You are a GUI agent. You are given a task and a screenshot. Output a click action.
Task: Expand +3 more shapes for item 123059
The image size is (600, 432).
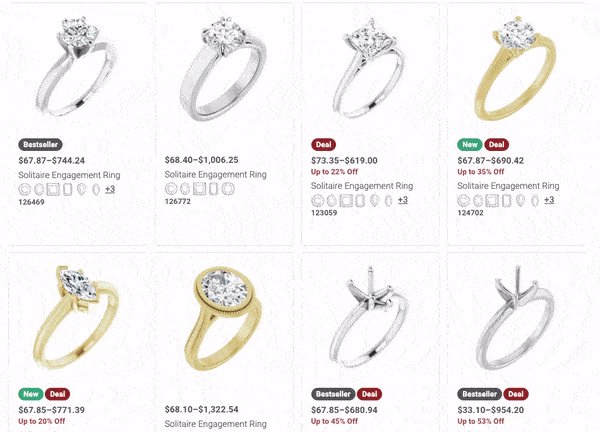(403, 200)
